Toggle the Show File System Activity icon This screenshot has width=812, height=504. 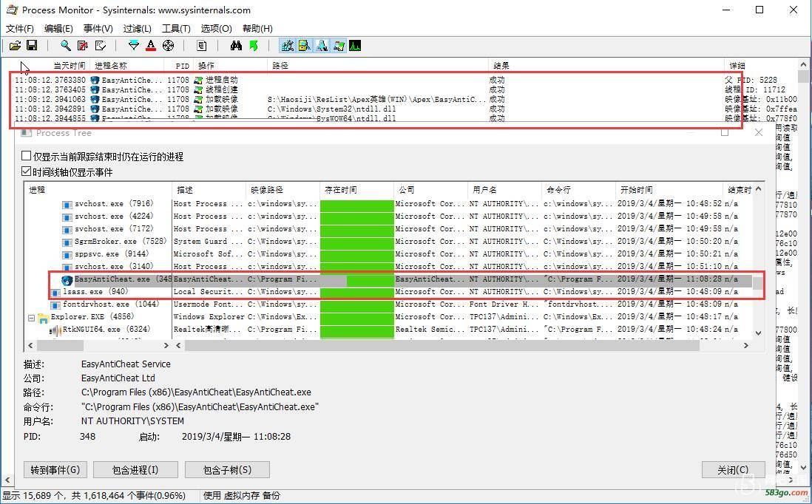click(304, 46)
